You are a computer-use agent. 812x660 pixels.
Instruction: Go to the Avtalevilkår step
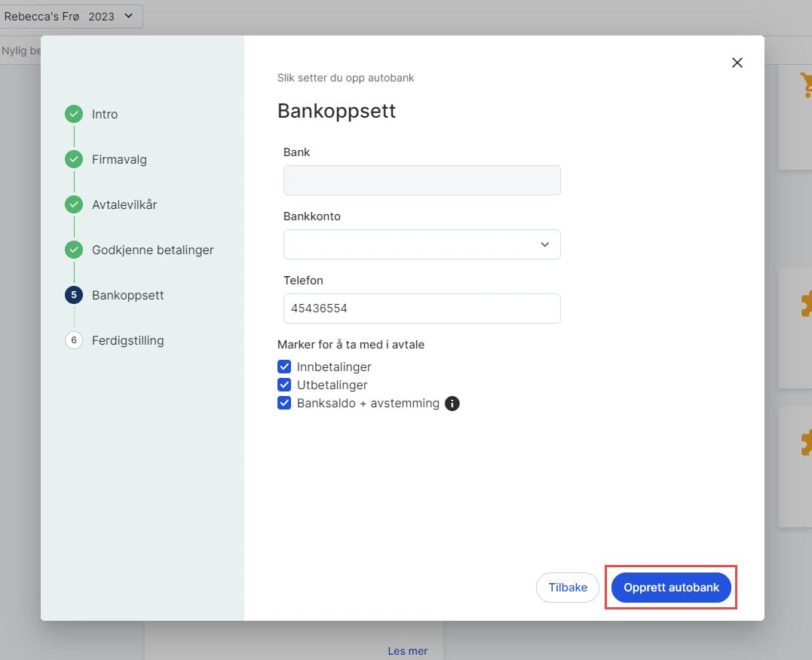[124, 204]
